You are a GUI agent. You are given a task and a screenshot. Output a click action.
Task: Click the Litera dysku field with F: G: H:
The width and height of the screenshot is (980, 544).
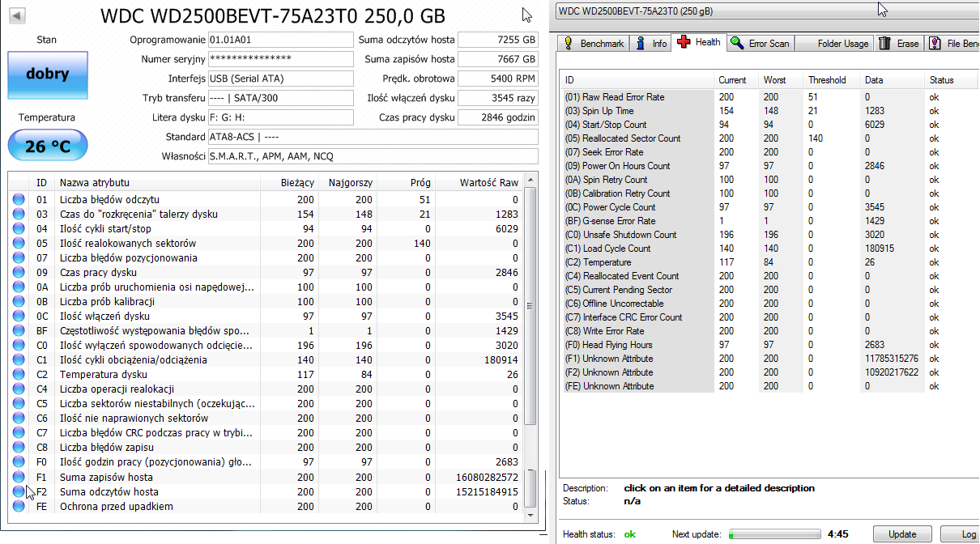click(281, 117)
